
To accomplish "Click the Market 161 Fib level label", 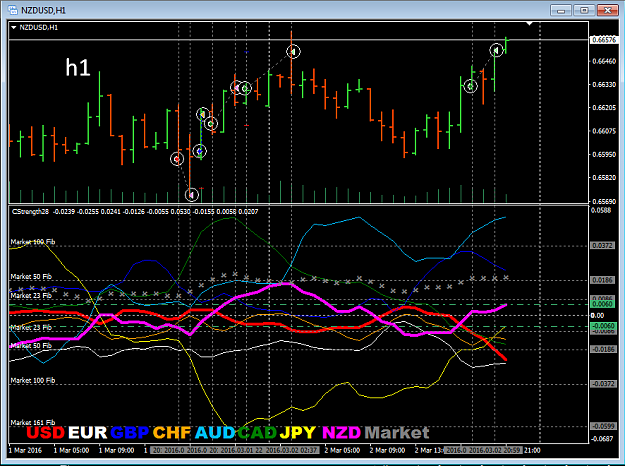I will coord(33,422).
